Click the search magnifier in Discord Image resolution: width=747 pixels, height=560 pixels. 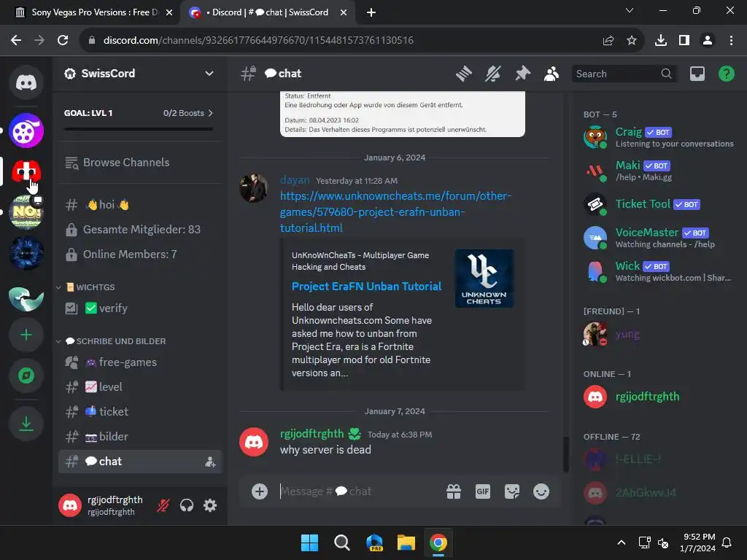[666, 74]
